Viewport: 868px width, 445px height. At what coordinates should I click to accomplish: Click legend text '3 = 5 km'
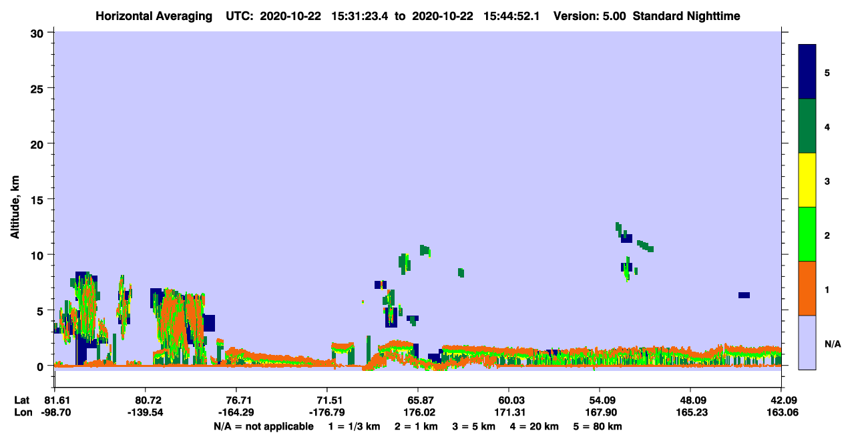[473, 426]
